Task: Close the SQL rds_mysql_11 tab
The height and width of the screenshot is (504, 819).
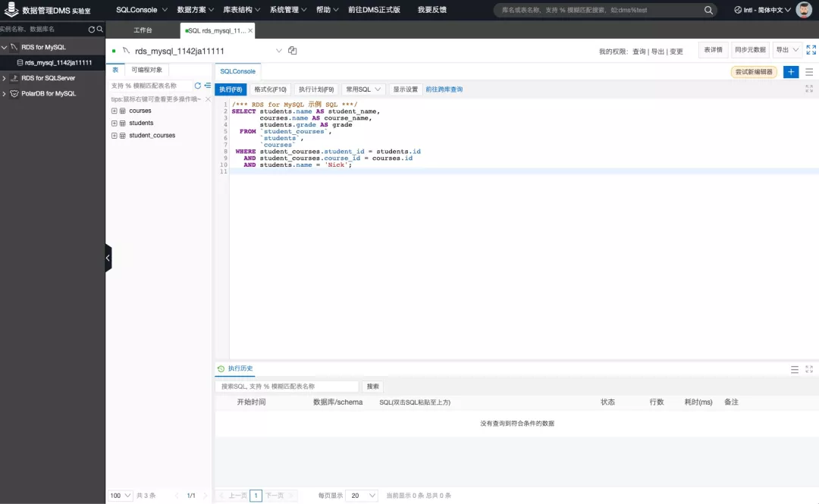Action: click(x=250, y=31)
